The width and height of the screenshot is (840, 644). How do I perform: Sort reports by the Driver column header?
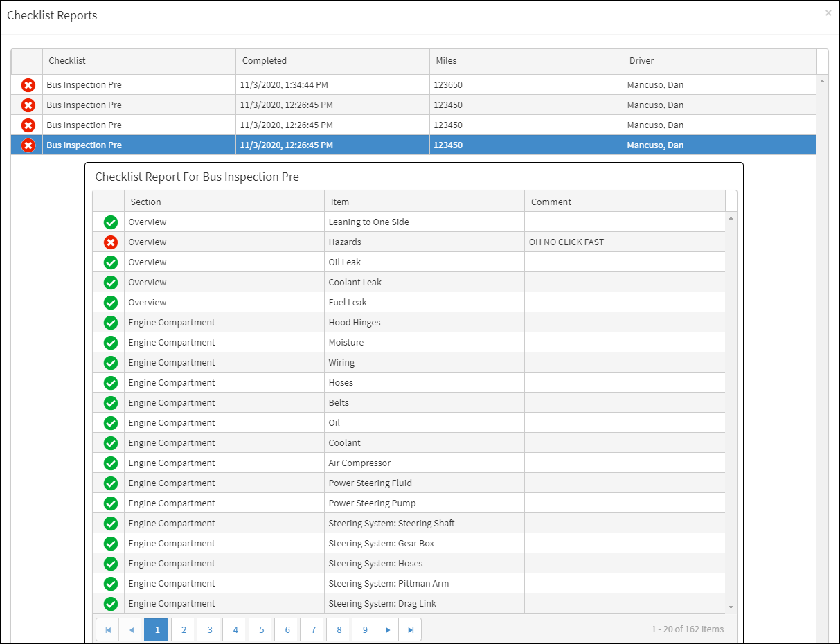(x=720, y=61)
